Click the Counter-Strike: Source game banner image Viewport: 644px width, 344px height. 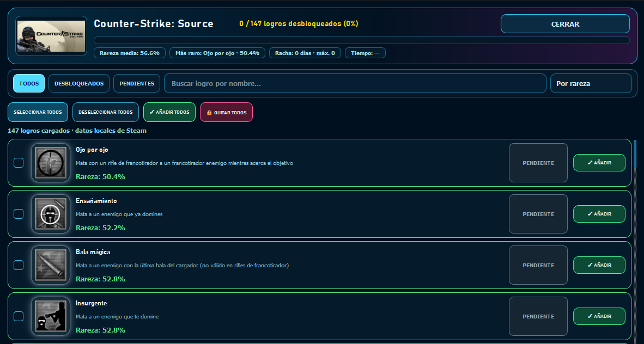(51, 36)
